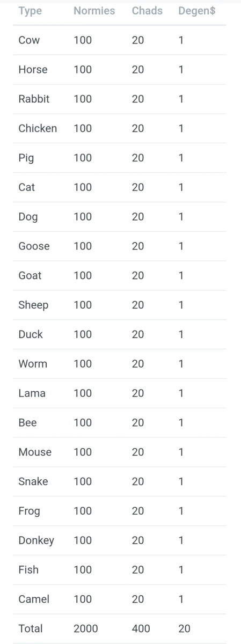Click the Chads column header
Screen dimensions: 241x644
(147, 11)
